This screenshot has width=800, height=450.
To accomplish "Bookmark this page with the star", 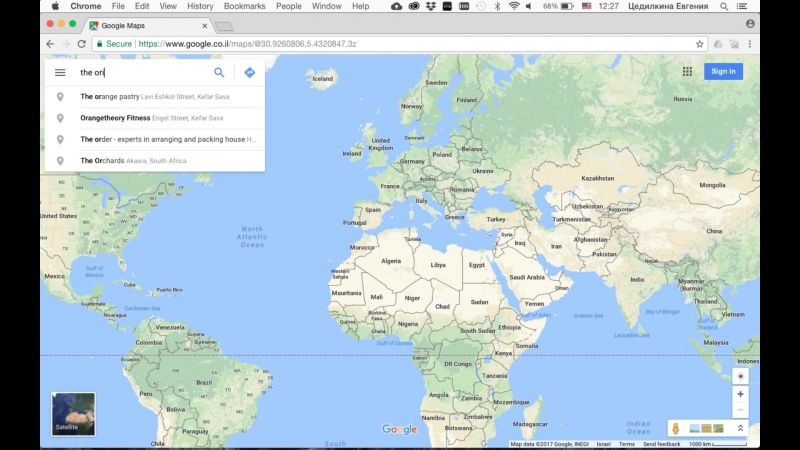I will [x=699, y=44].
